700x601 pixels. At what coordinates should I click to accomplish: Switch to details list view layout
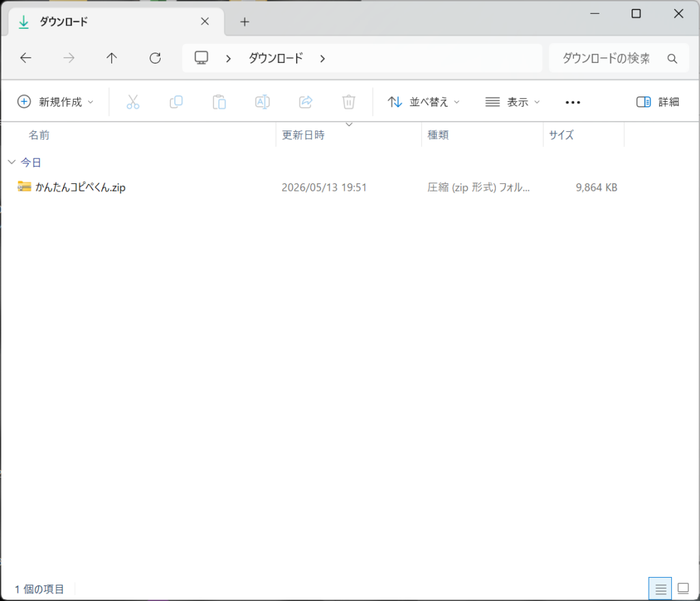(x=660, y=589)
